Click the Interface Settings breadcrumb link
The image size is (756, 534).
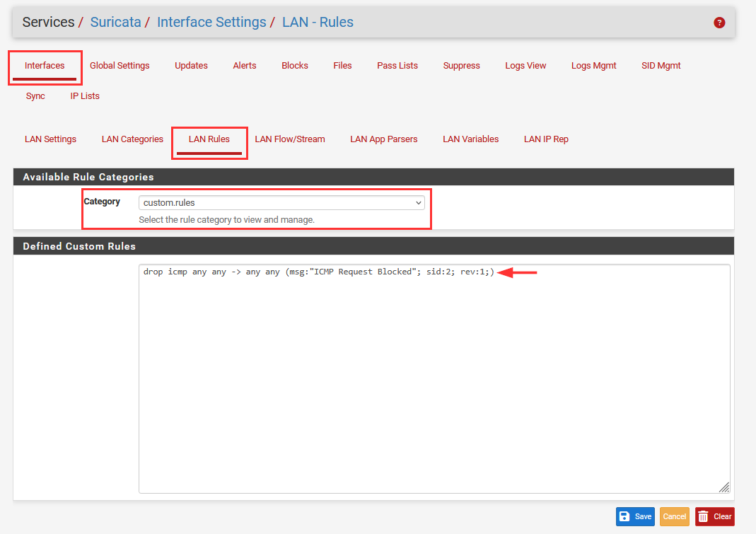(211, 22)
